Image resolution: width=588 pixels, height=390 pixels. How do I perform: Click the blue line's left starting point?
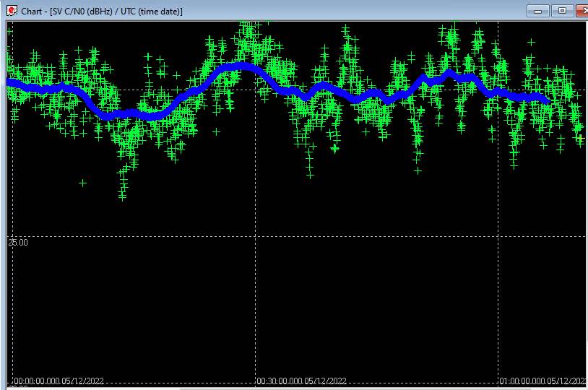[9, 84]
